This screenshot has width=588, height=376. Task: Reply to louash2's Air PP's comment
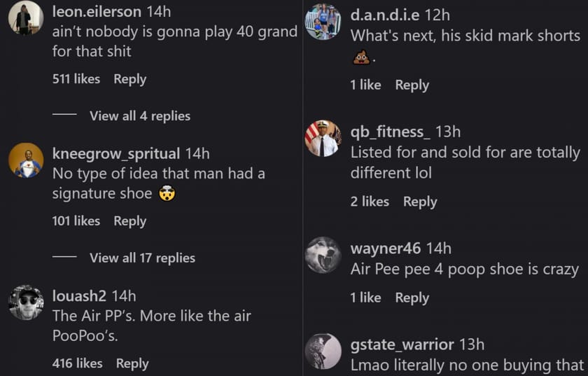tap(132, 363)
